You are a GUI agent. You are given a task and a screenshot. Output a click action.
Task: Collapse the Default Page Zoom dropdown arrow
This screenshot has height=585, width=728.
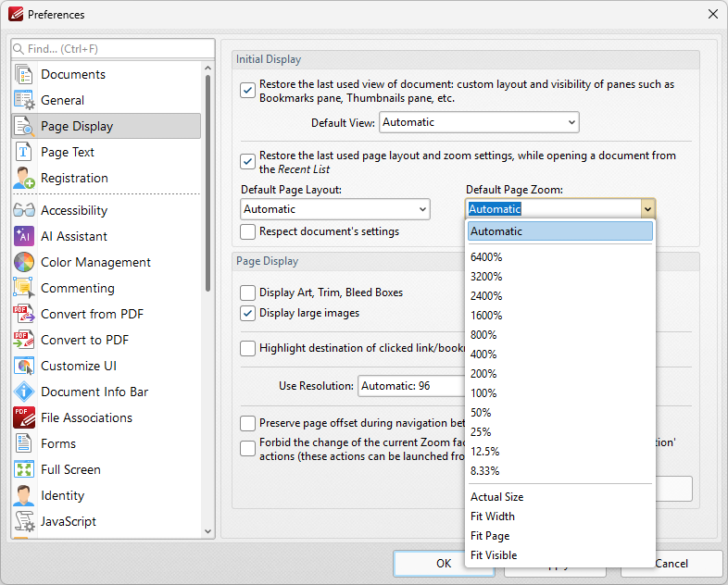[647, 209]
